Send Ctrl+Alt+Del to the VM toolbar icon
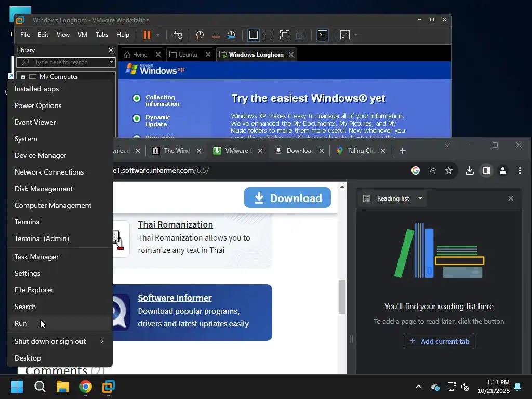Viewport: 532px width, 399px height. 178,35
